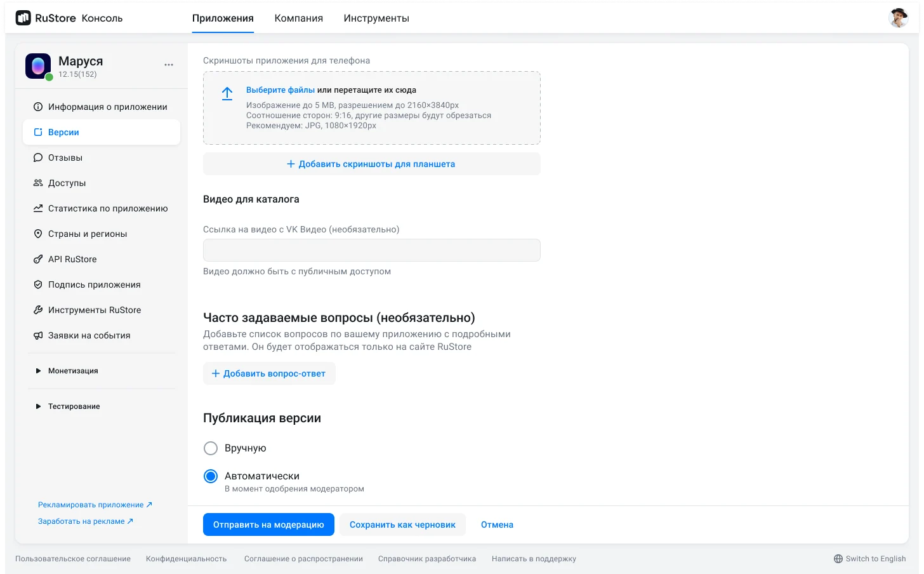Click the Маруся app icon
This screenshot has height=574, width=924.
[38, 66]
